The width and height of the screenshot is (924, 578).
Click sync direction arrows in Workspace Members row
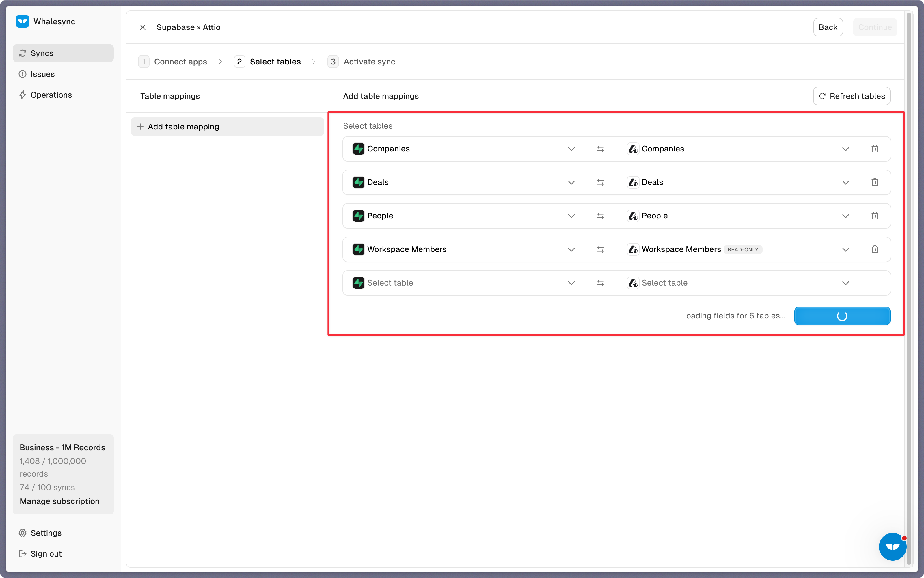pyautogui.click(x=600, y=249)
